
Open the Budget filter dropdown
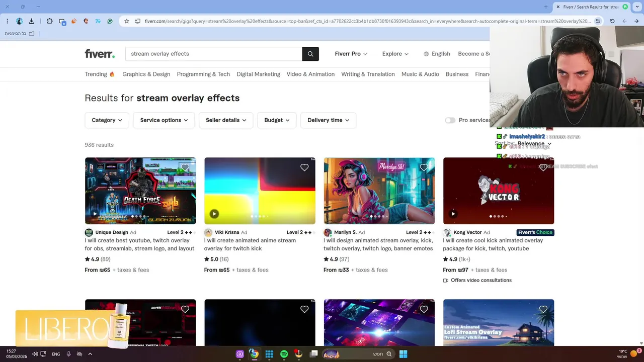277,120
